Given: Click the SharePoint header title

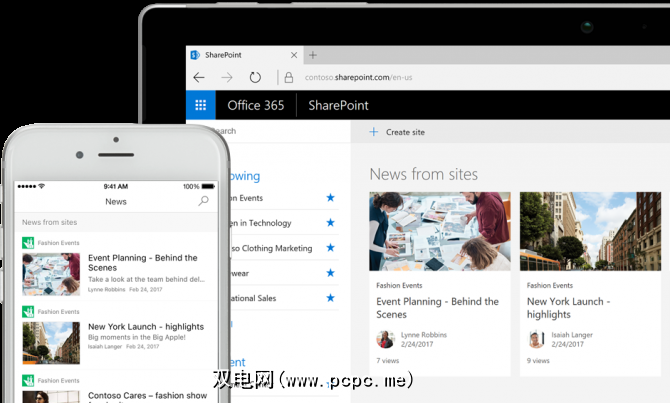Looking at the screenshot, I should click(x=338, y=105).
